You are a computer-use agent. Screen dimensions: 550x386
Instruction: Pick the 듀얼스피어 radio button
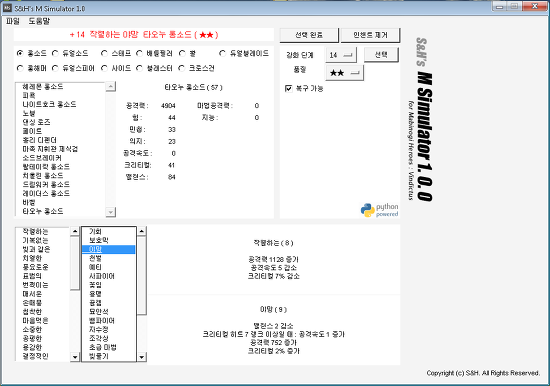[x=55, y=68]
